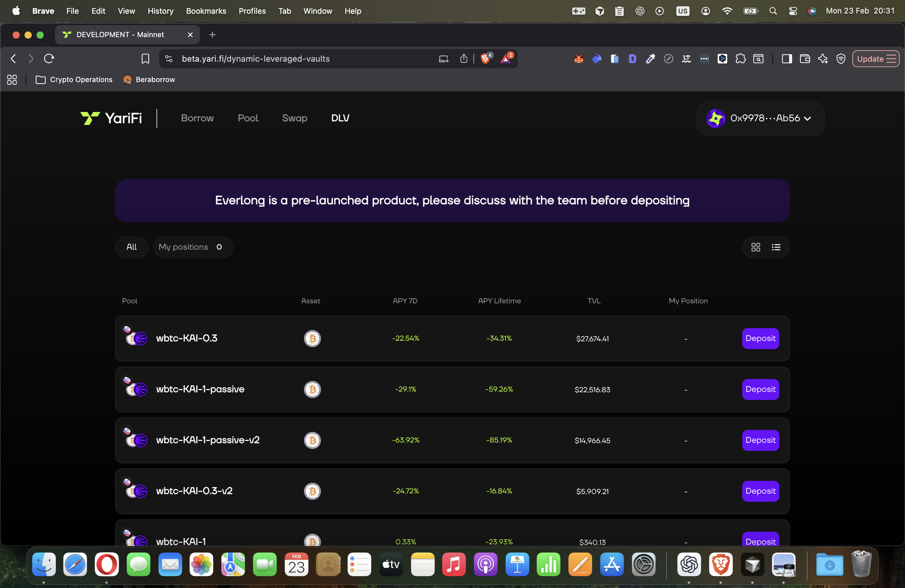Screen dimensions: 905x588
Task: Click the Brave Rewards triangle icon
Action: [506, 59]
